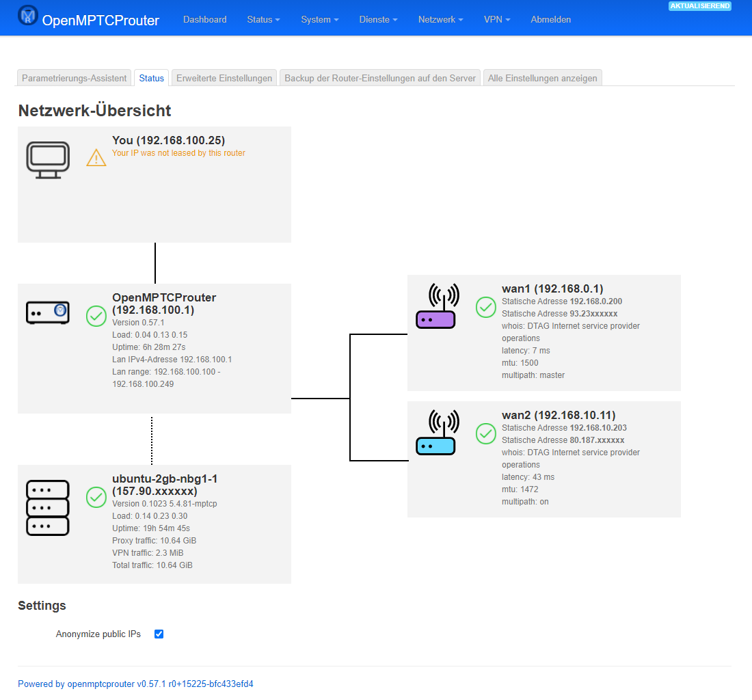752x700 pixels.
Task: Click the computer monitor icon for You
Action: click(48, 160)
